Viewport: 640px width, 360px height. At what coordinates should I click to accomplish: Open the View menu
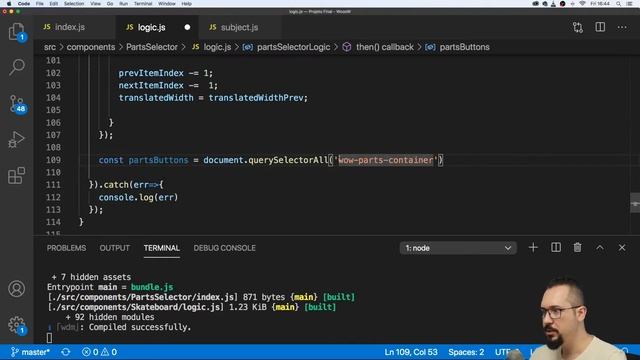[x=96, y=4]
